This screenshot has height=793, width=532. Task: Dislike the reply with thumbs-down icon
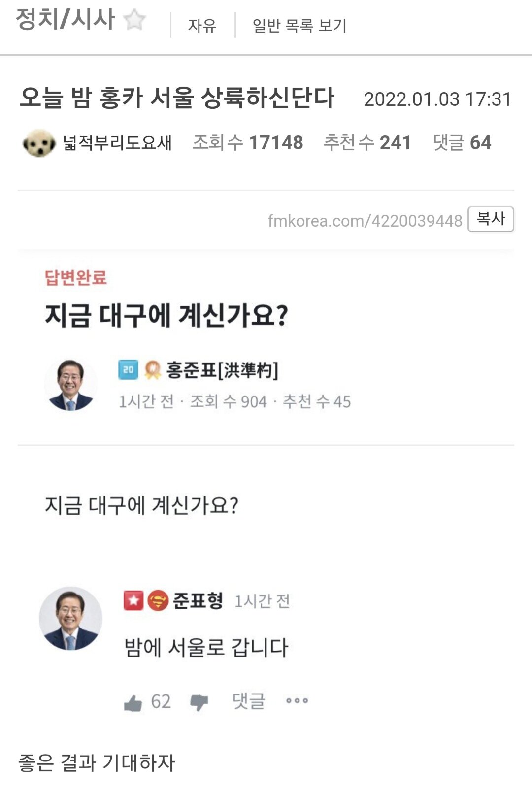coord(199,702)
